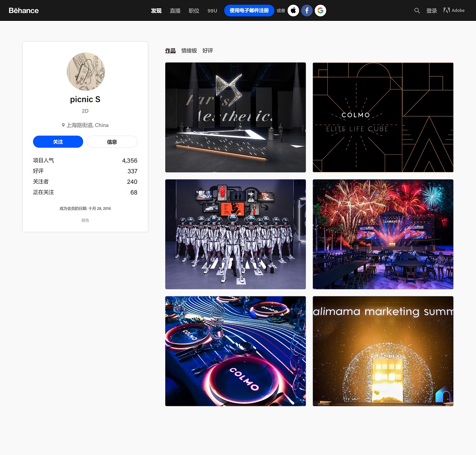
Task: Open picnic S profile avatar
Action: point(85,72)
